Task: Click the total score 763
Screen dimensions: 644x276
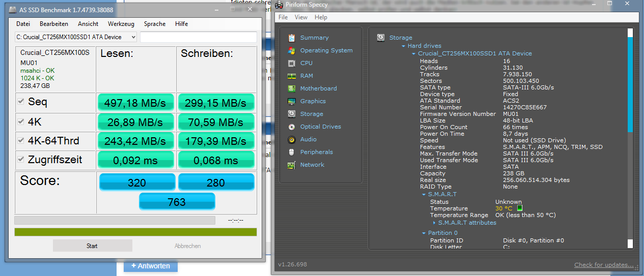Action: pyautogui.click(x=177, y=202)
